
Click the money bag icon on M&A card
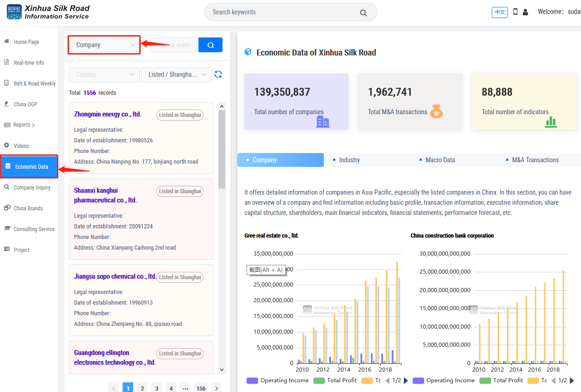tap(437, 111)
